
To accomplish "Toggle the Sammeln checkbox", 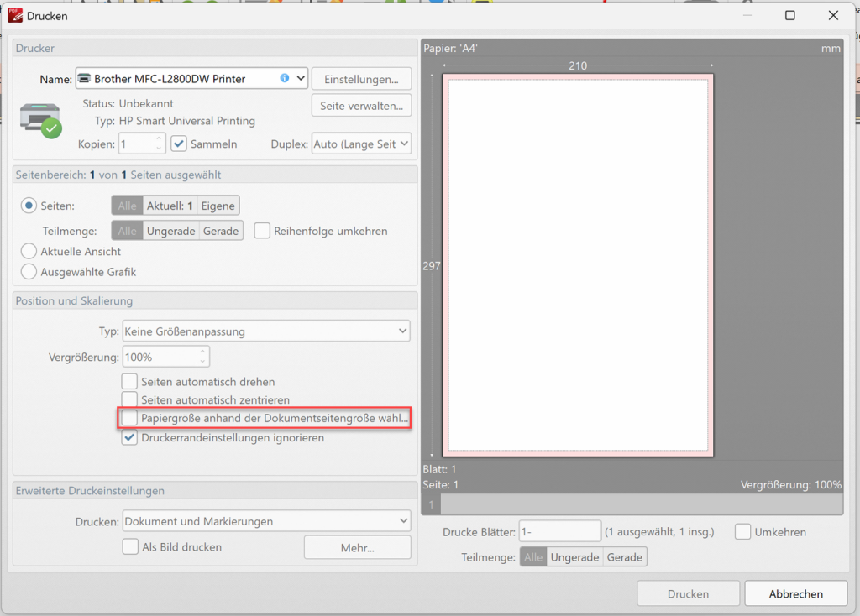I will (179, 144).
